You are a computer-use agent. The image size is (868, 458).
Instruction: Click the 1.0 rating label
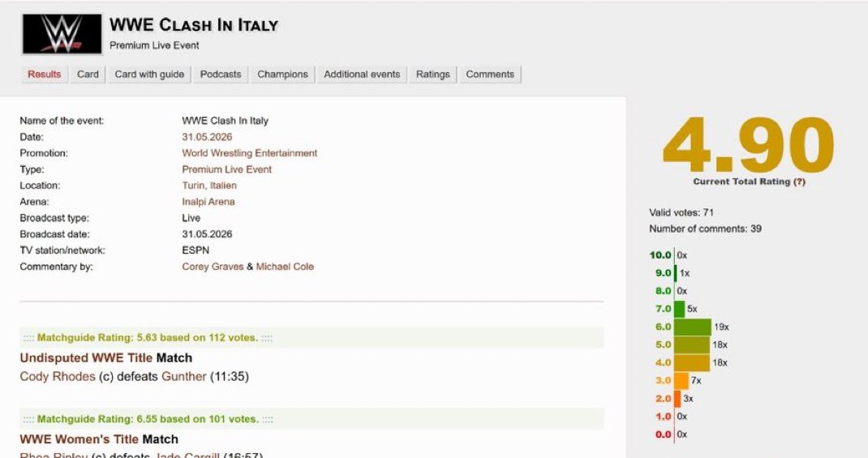click(664, 417)
